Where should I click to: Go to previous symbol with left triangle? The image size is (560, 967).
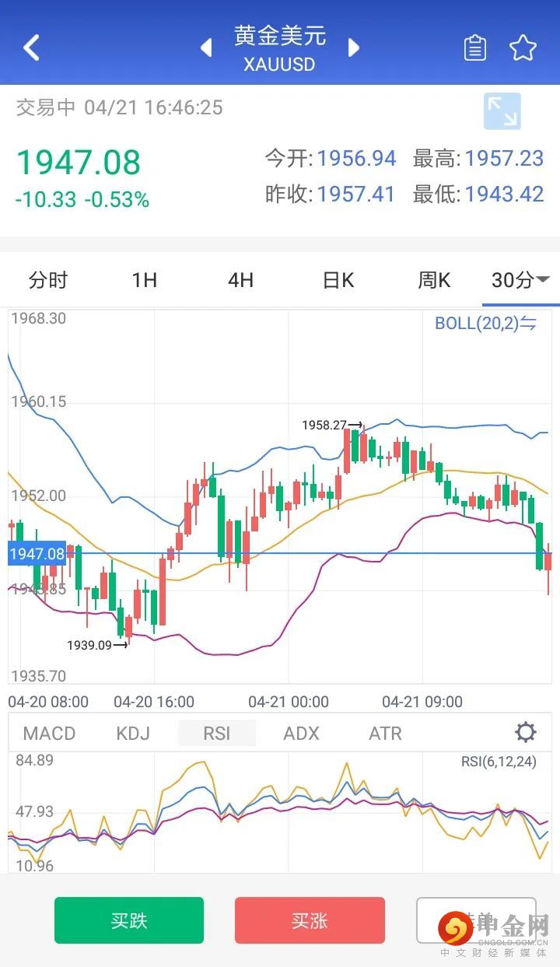[206, 47]
